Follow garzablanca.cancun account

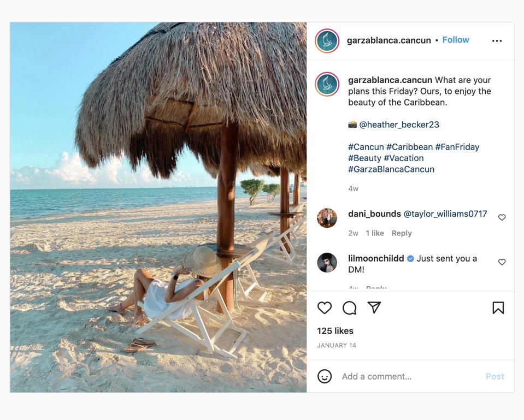[x=456, y=40]
